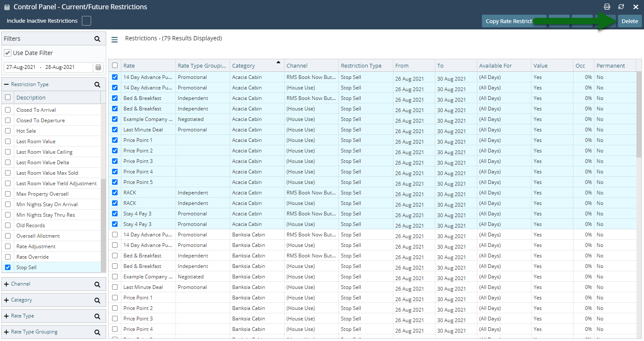Sort by the Restriction Type column header

[366, 66]
